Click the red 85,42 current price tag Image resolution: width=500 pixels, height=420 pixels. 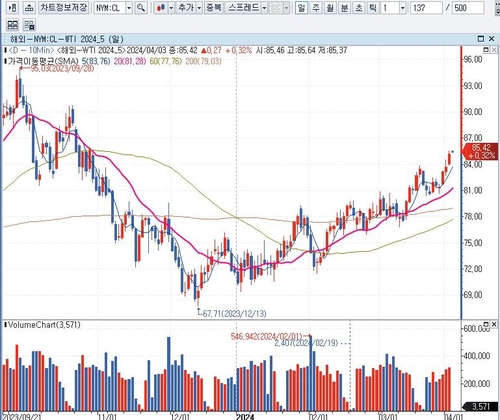click(x=480, y=151)
